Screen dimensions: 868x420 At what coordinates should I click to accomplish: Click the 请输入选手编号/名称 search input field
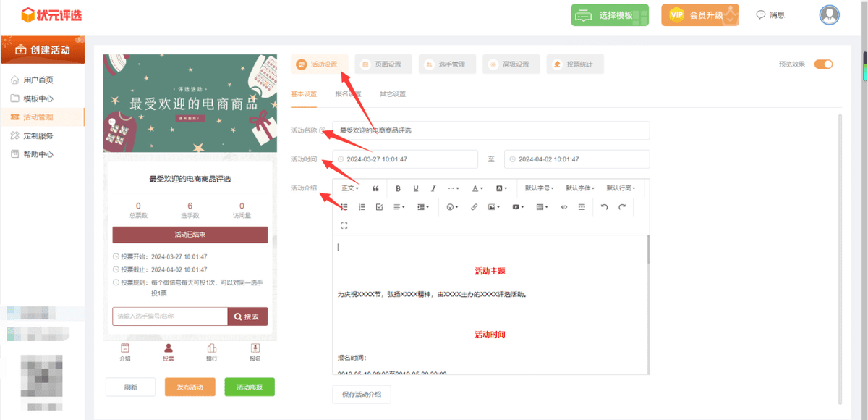click(x=168, y=316)
